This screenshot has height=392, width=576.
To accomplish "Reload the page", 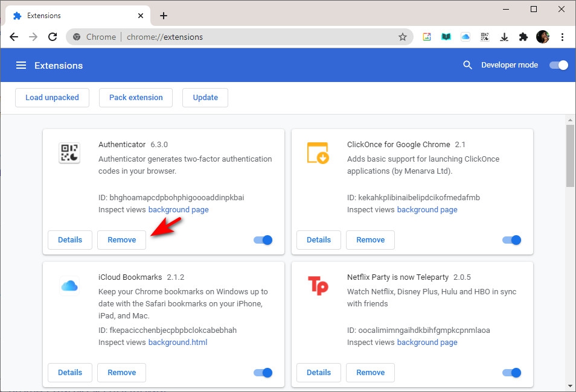I will point(53,37).
